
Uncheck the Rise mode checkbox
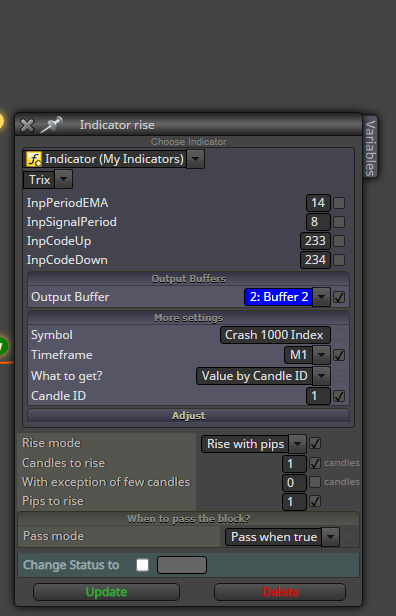tap(315, 444)
